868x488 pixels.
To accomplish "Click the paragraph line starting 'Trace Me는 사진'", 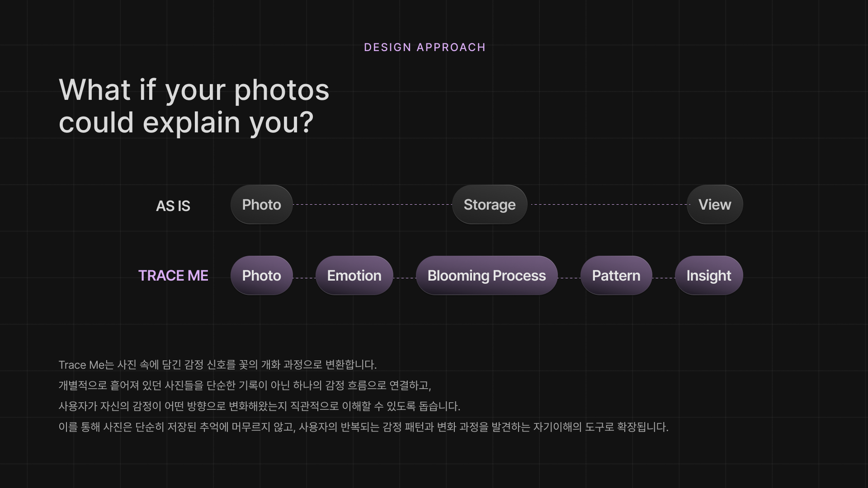I will coord(217,365).
